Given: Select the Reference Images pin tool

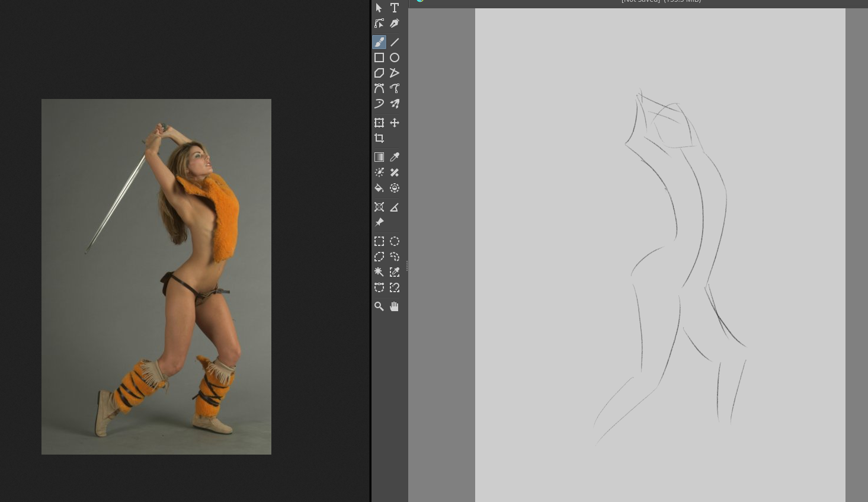Looking at the screenshot, I should click(379, 222).
